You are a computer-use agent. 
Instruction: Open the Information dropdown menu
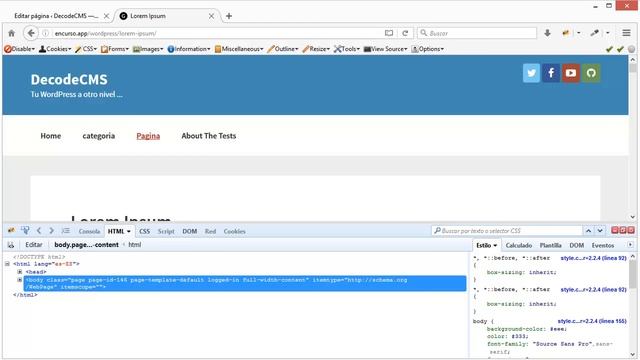pos(189,49)
